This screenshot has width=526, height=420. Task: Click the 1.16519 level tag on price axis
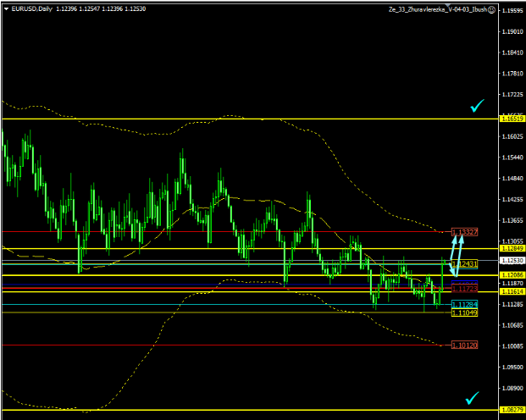[511, 119]
